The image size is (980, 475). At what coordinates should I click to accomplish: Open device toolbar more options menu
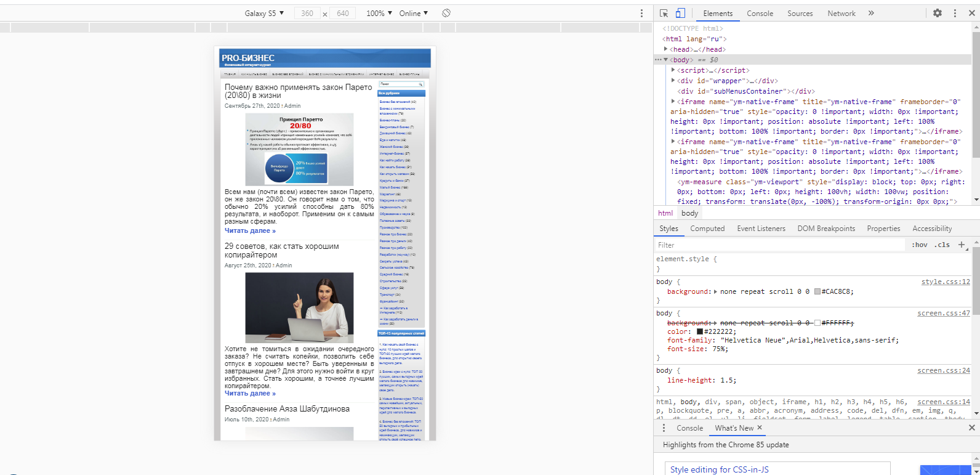pyautogui.click(x=641, y=13)
